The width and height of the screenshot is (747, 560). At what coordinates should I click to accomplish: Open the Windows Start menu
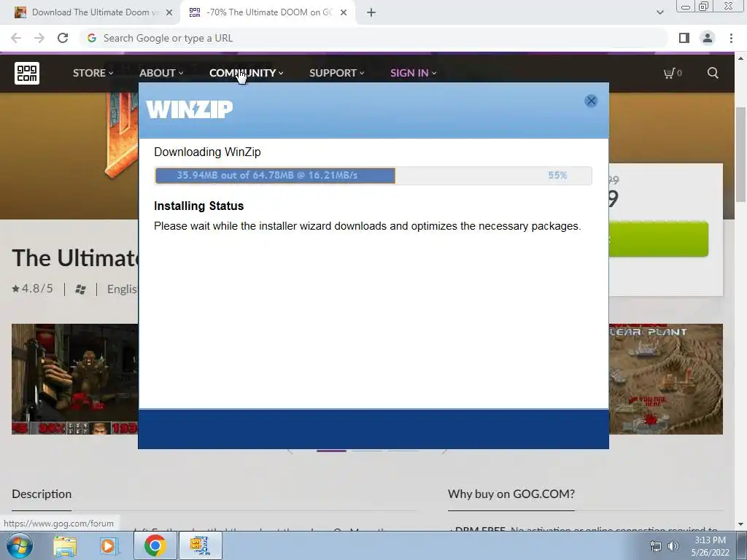coord(20,545)
